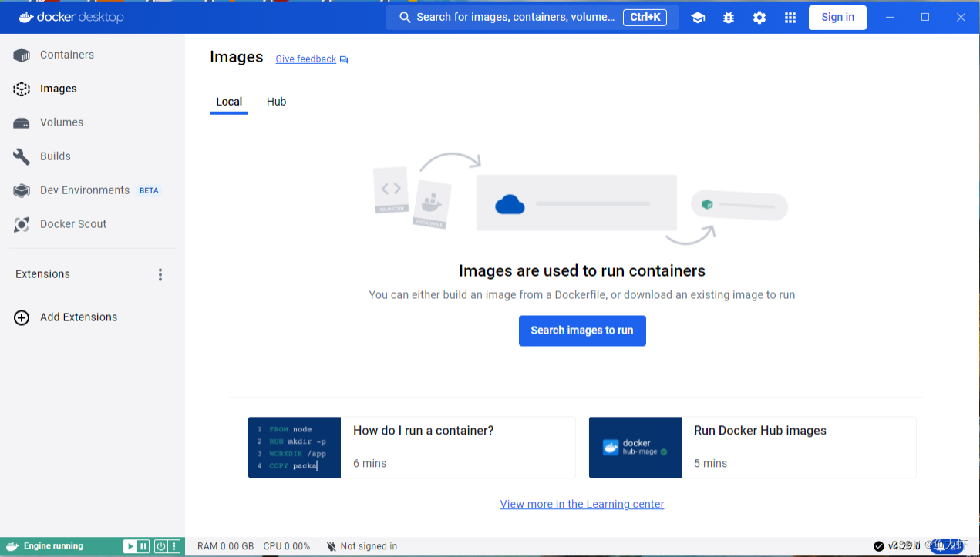This screenshot has height=557, width=980.
Task: Open View more in the Learning center
Action: (582, 504)
